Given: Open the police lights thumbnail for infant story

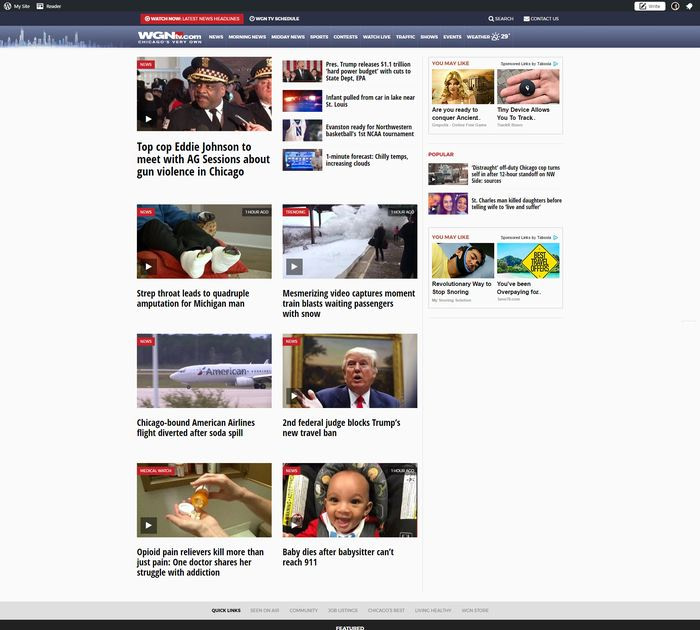Looking at the screenshot, I should (x=302, y=101).
